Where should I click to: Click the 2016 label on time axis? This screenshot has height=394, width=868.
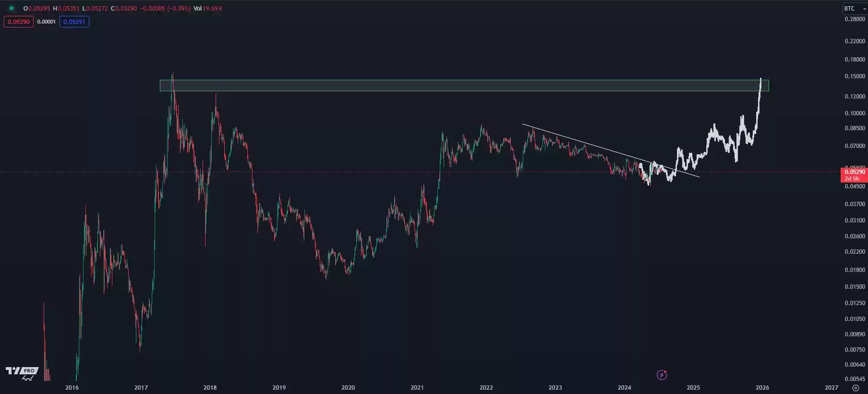coord(72,388)
